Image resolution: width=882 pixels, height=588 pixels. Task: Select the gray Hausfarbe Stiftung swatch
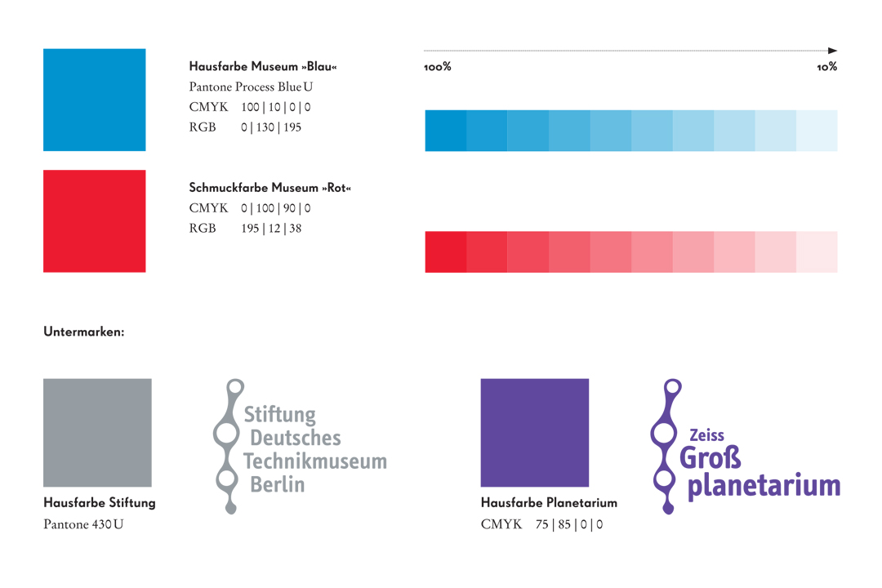[x=97, y=433]
